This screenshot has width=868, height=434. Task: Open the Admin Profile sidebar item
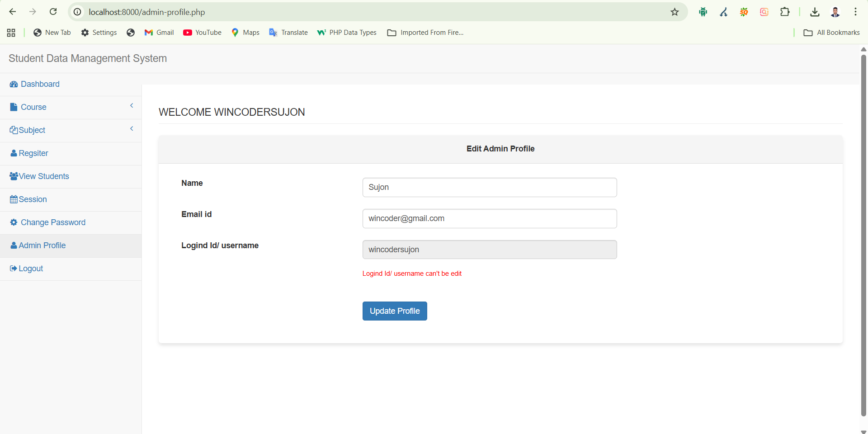coord(42,245)
